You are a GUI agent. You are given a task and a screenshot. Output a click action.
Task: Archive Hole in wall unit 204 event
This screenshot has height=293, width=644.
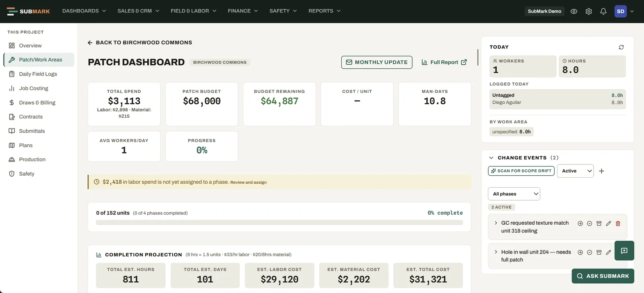coord(599,252)
